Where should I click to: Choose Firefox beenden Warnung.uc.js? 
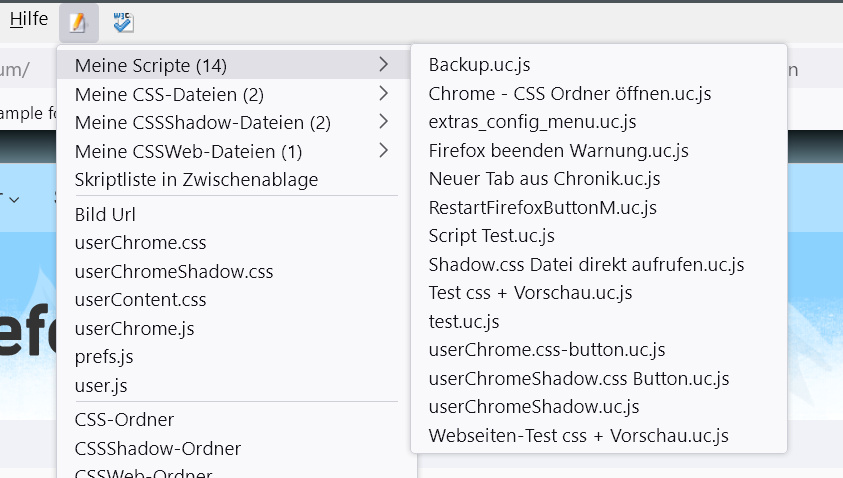click(x=558, y=151)
